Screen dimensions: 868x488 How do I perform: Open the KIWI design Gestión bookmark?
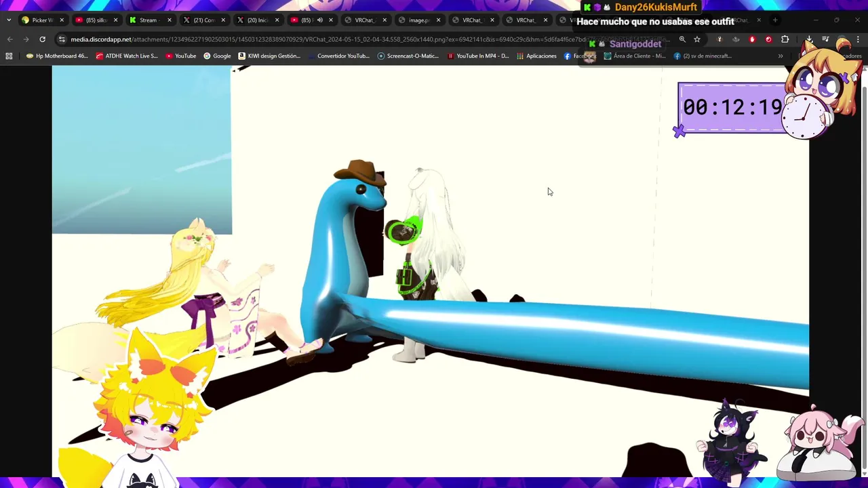[x=269, y=56]
